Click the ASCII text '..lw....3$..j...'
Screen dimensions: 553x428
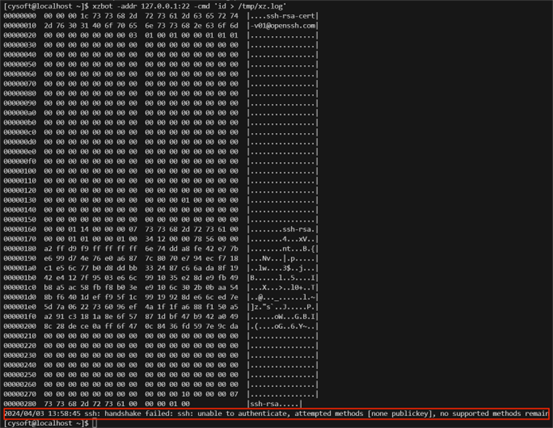(x=283, y=268)
